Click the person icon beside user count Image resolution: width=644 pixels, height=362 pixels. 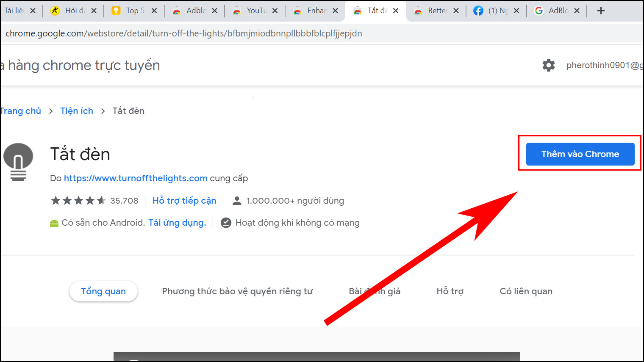tap(236, 200)
